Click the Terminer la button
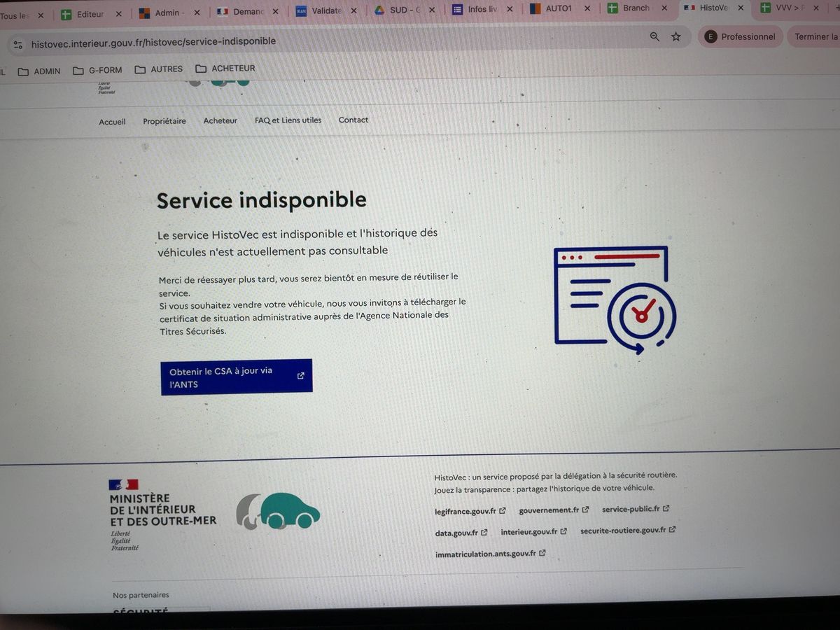Viewport: 840px width, 630px height. (x=815, y=36)
